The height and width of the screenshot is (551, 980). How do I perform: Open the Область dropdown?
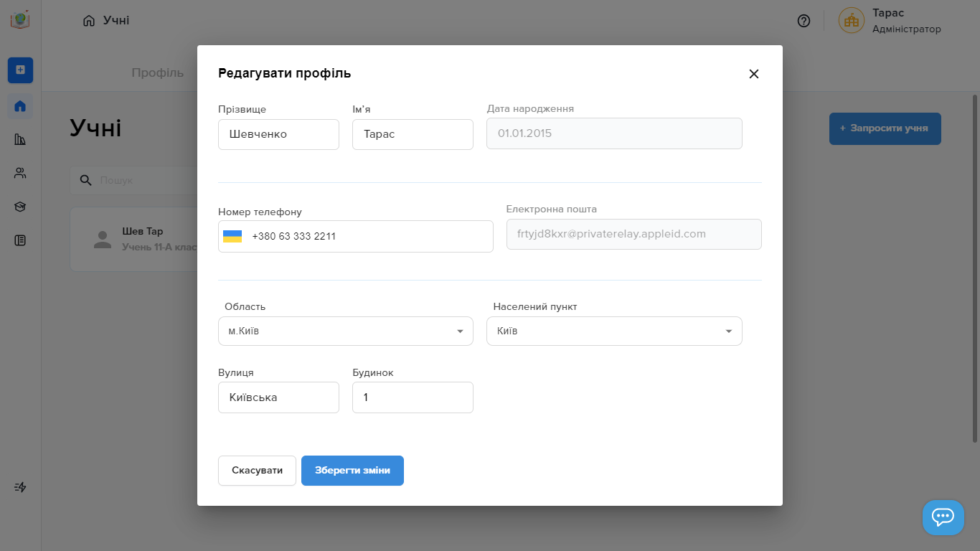[346, 331]
